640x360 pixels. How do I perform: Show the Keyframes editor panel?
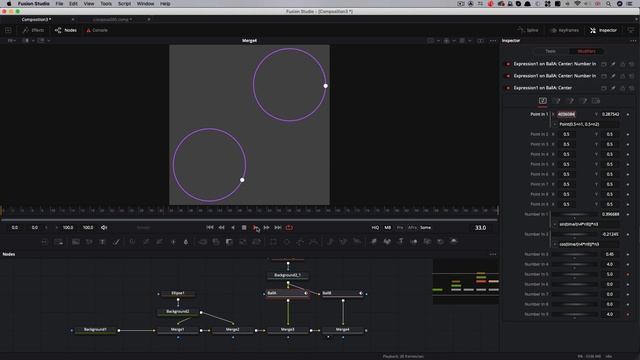click(564, 30)
